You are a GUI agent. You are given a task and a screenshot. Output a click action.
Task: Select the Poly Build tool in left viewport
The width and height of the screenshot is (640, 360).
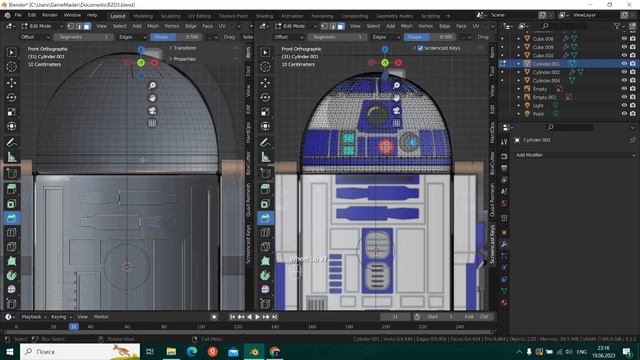[11, 261]
